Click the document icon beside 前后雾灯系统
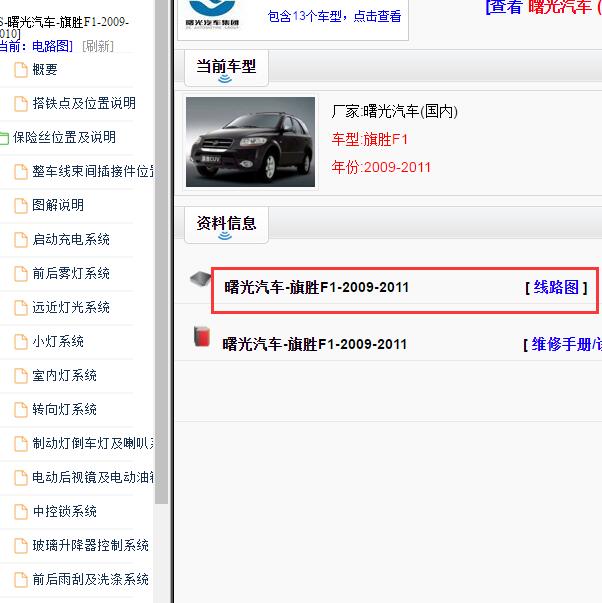This screenshot has height=603, width=602. (21, 274)
